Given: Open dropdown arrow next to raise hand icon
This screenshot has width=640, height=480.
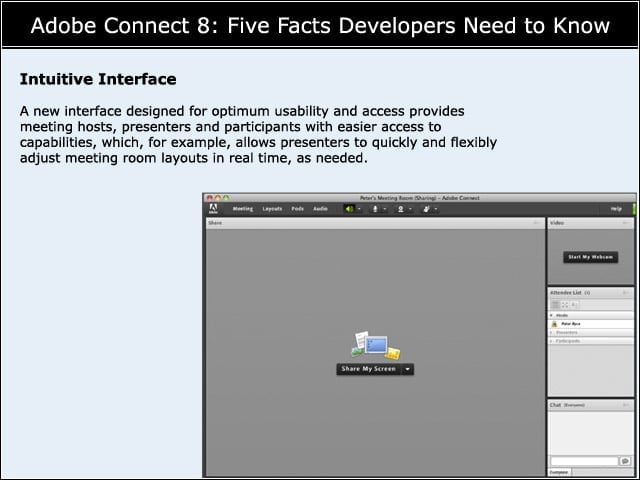Looking at the screenshot, I should click(436, 209).
